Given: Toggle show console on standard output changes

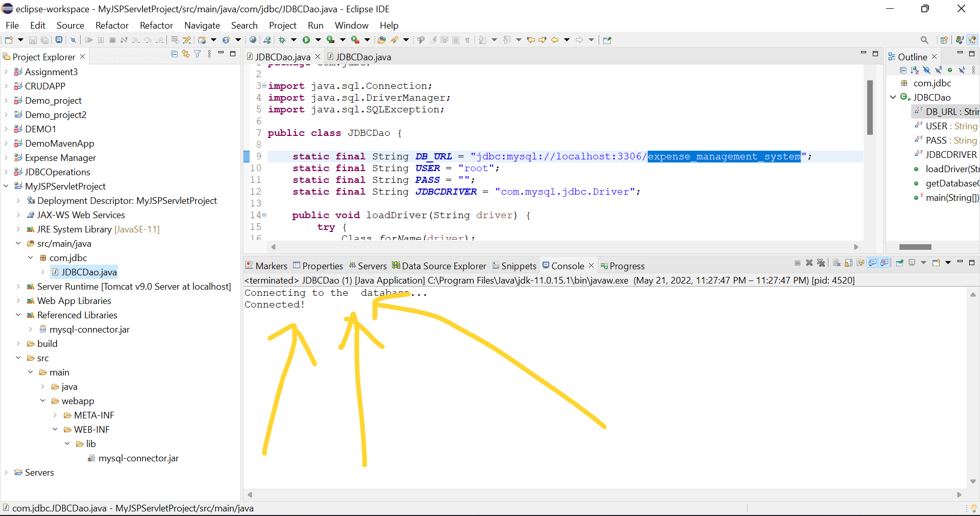Looking at the screenshot, I should coord(872,263).
